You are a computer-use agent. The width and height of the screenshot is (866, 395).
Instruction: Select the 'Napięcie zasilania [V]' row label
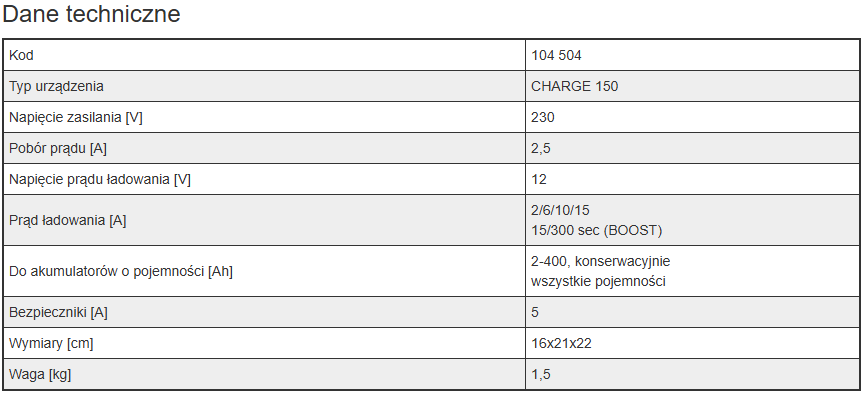(x=76, y=118)
